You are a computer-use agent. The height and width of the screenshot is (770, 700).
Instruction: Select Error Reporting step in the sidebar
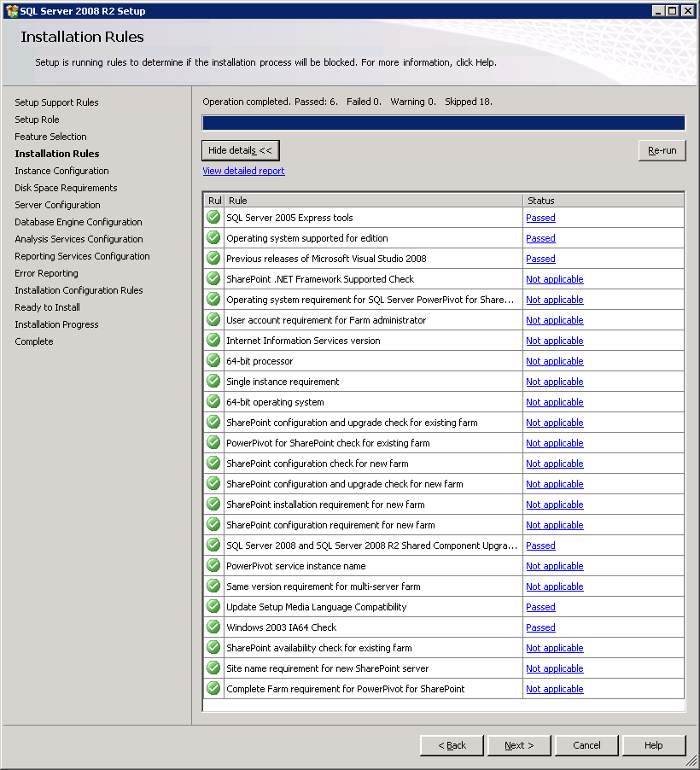click(x=46, y=273)
